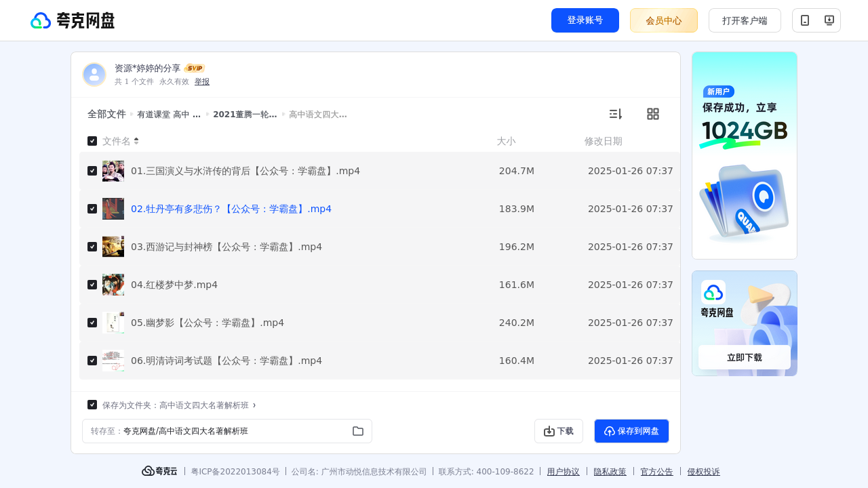
Task: Open thumbnail of 02.牡丹亭有多悲伤 video
Action: [113, 209]
